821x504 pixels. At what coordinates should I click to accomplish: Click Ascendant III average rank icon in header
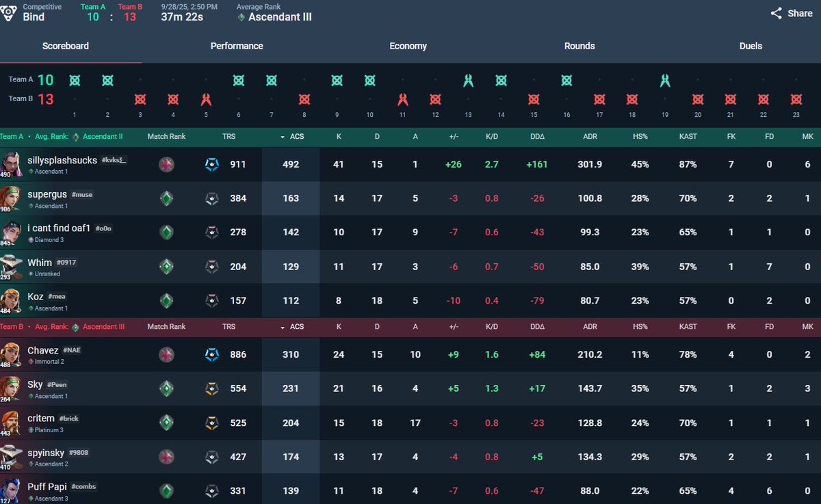click(241, 17)
